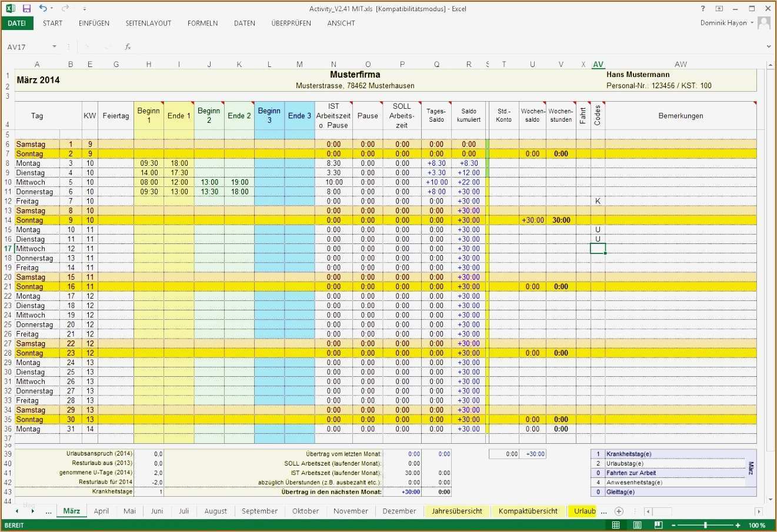Switch to the START ribbon tab

pos(52,23)
